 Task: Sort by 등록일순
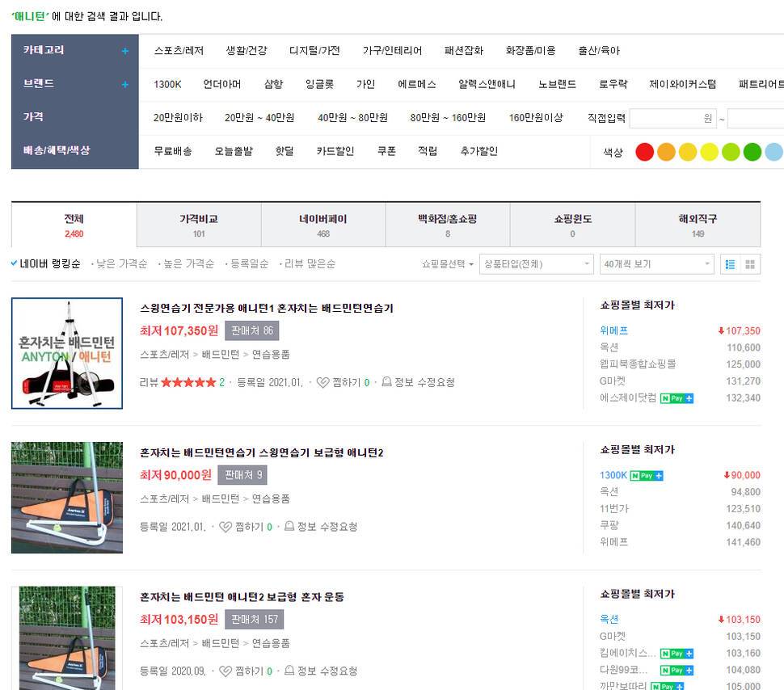249,264
